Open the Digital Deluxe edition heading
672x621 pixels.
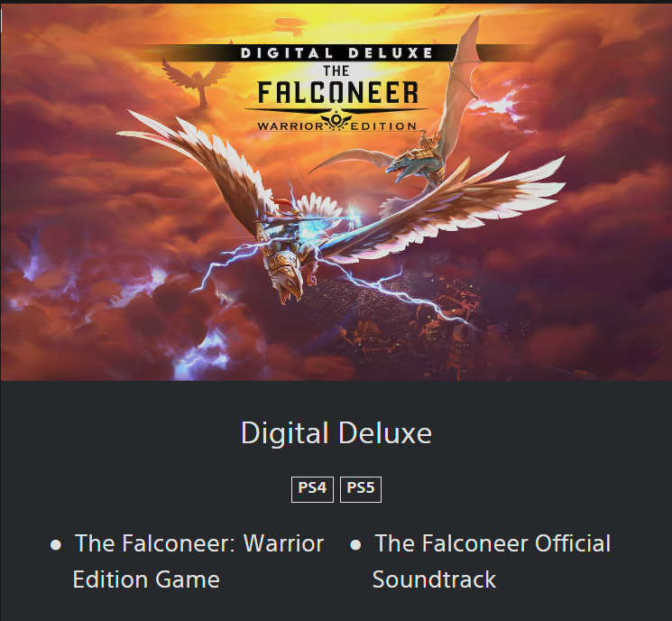336,433
